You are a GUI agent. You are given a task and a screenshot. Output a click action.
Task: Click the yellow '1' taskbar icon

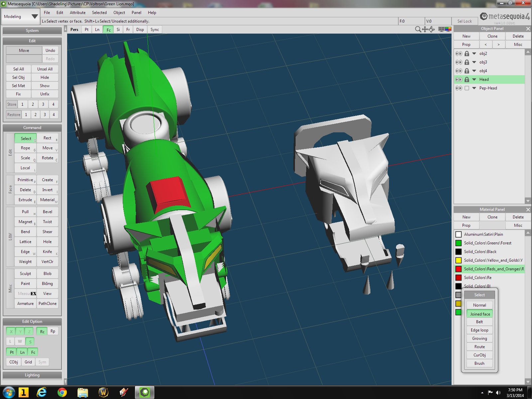[23, 393]
